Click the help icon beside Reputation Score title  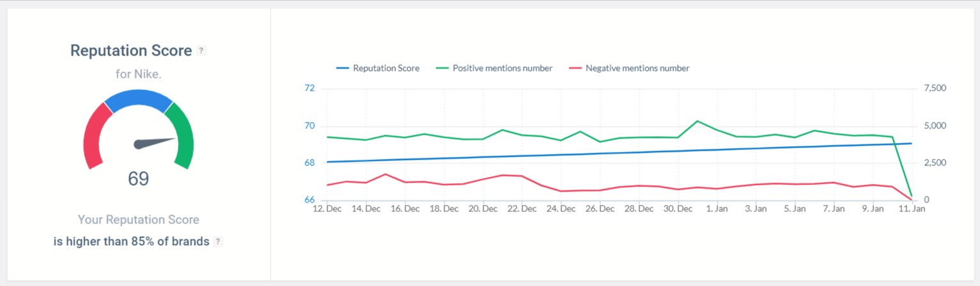coord(201,51)
